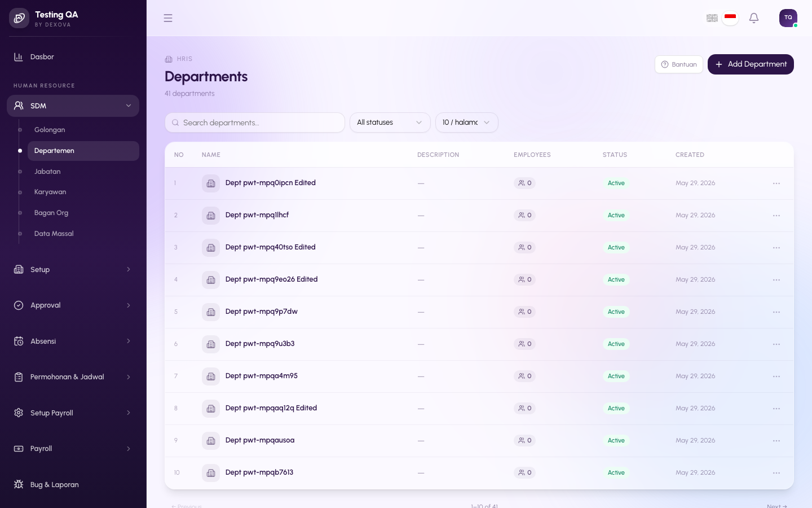Click the search magnifier icon
The width and height of the screenshot is (812, 508).
pyautogui.click(x=175, y=122)
